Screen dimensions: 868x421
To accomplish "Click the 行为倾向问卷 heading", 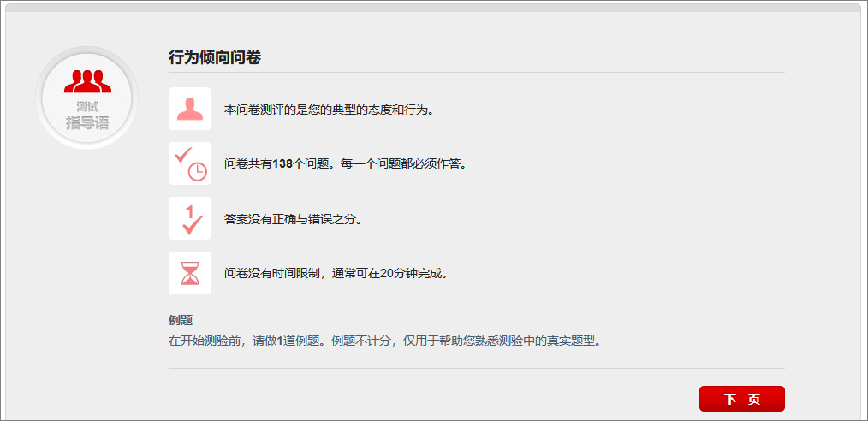I will [215, 57].
